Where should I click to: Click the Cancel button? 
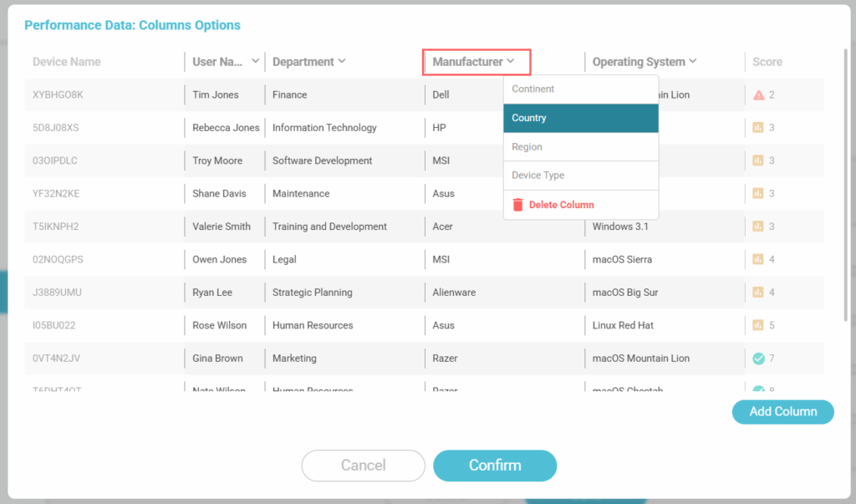(x=363, y=466)
